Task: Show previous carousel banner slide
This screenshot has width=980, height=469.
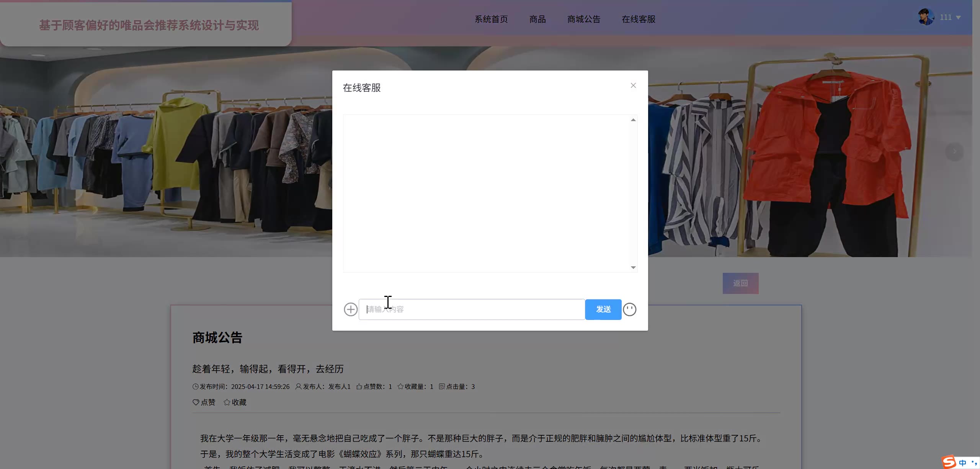Action: [18, 152]
